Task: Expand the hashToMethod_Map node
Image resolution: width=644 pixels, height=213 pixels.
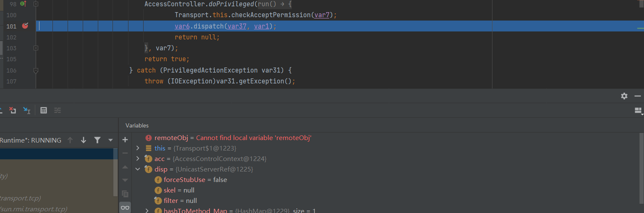Action: coord(147,210)
